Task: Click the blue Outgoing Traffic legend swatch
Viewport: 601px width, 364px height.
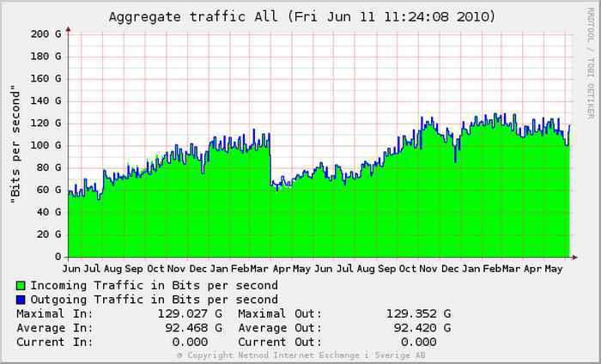Action: 21,300
